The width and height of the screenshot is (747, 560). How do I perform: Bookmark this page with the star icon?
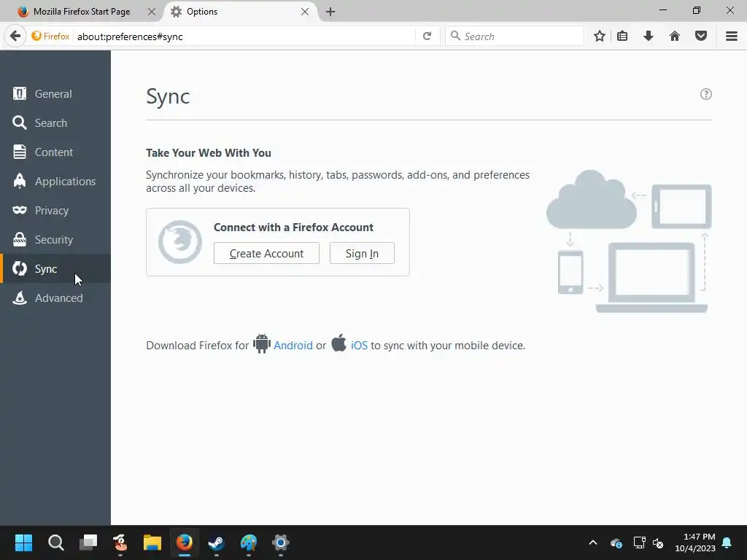click(x=600, y=36)
